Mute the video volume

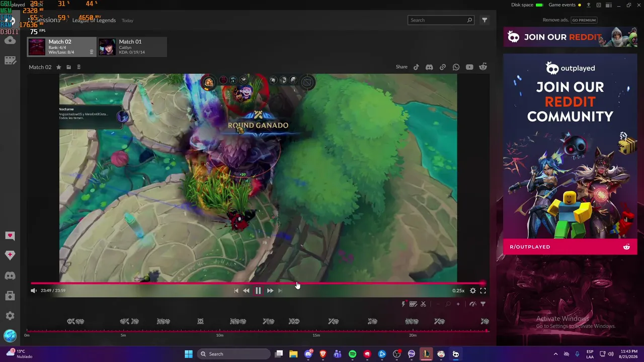[x=34, y=291]
